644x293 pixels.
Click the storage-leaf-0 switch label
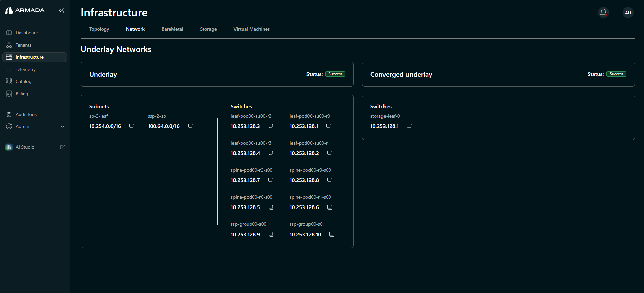pos(385,116)
